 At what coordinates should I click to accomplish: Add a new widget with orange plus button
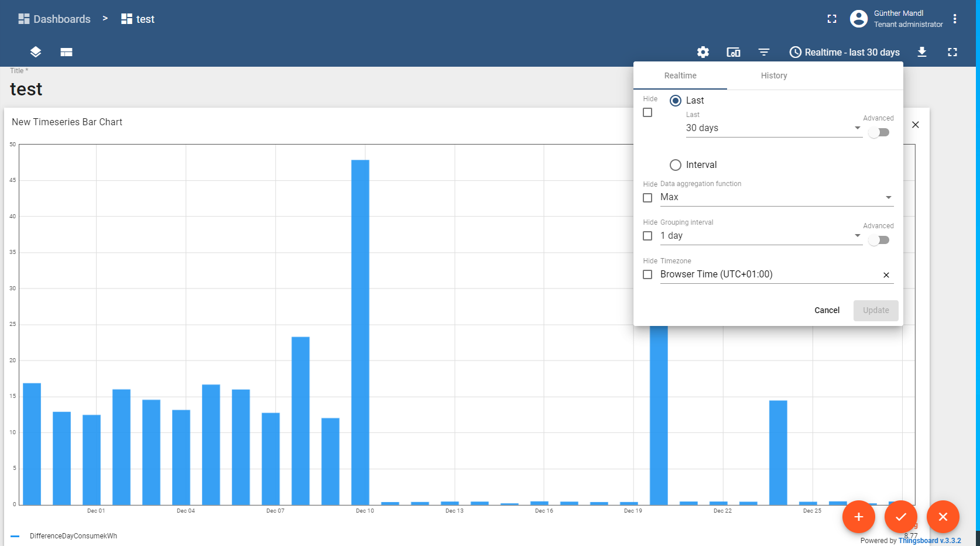coord(858,517)
